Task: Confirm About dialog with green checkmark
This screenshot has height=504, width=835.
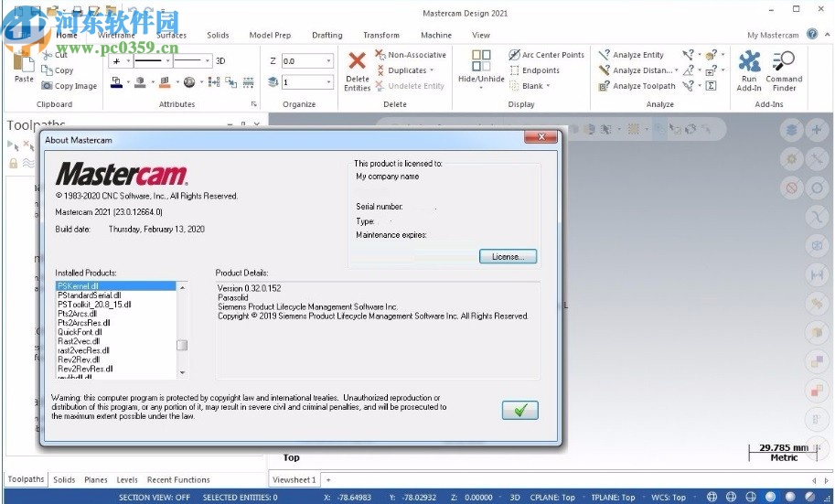Action: click(519, 410)
